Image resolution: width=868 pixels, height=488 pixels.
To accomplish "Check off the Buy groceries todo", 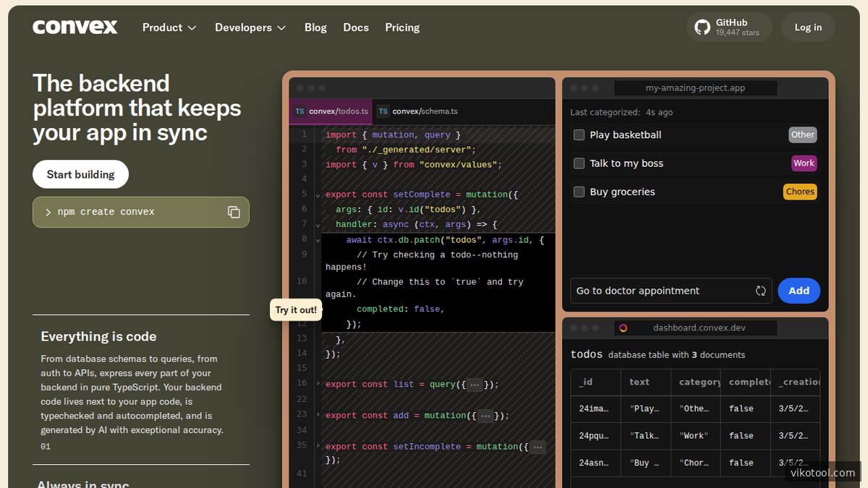I will click(579, 192).
